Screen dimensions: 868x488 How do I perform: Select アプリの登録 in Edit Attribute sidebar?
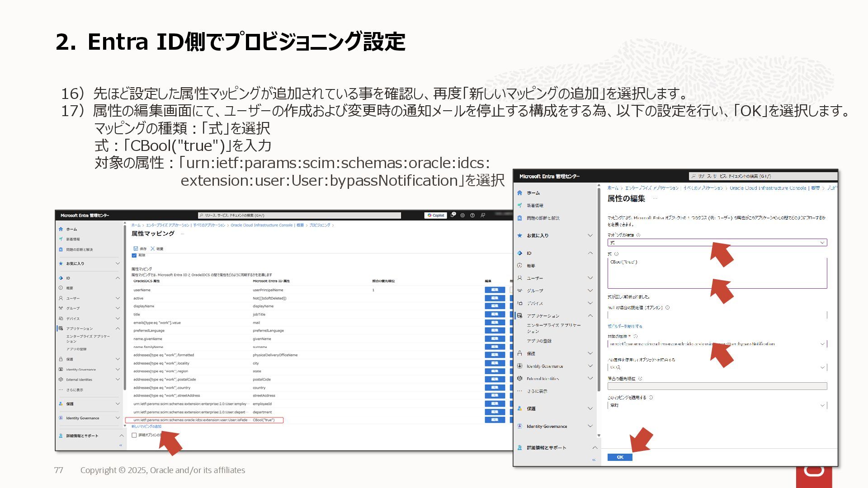pos(539,341)
